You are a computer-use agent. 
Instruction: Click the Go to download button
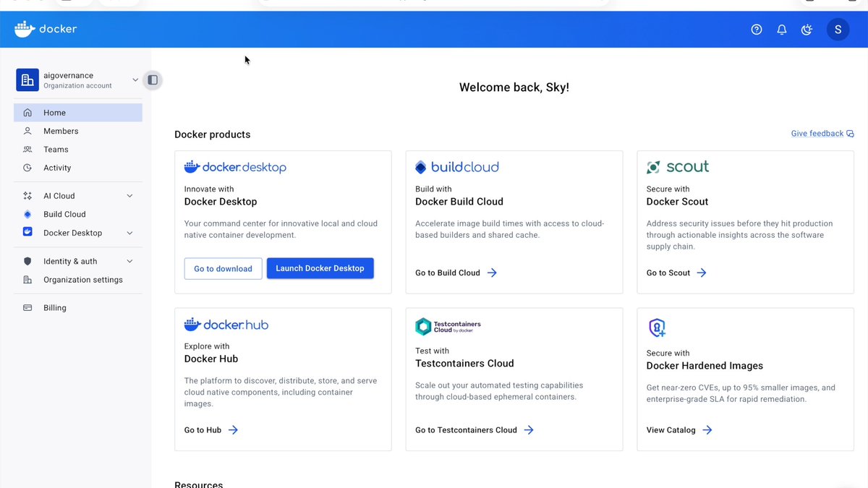point(223,268)
